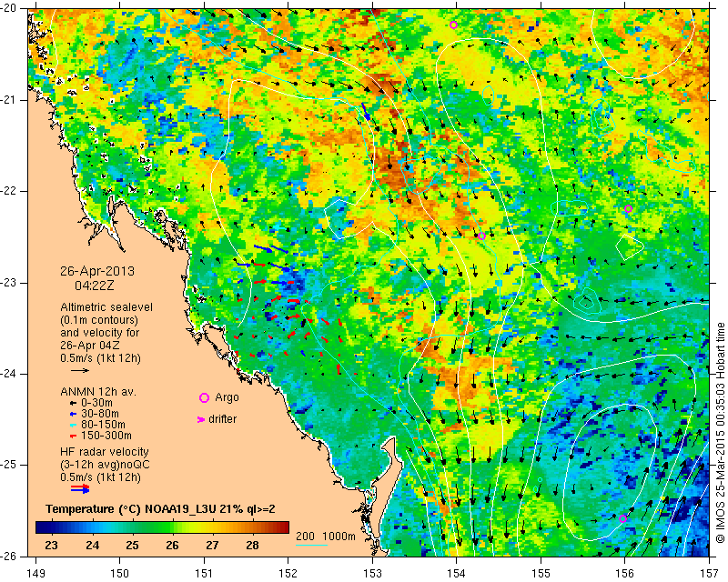Viewport: 728px width, 582px height.
Task: Click the green 25°C section of the colorbar
Action: pyautogui.click(x=132, y=527)
